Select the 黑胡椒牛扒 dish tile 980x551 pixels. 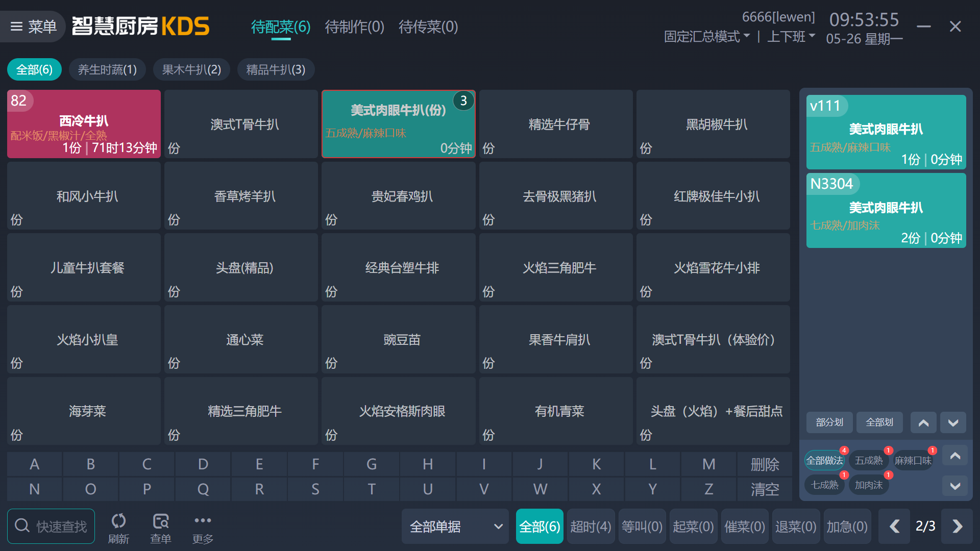point(713,124)
